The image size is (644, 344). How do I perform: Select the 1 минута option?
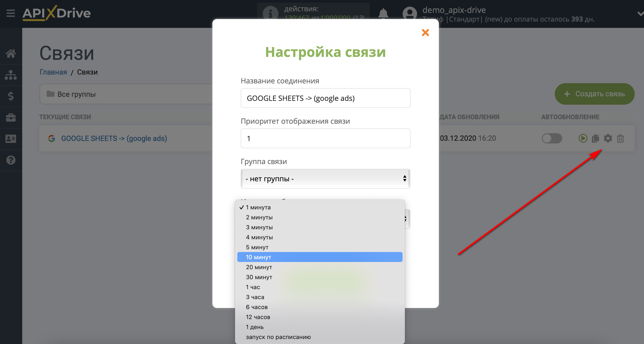[x=320, y=207]
